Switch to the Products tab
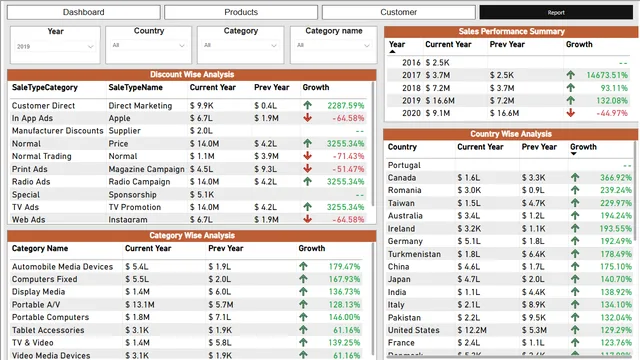 click(x=241, y=12)
